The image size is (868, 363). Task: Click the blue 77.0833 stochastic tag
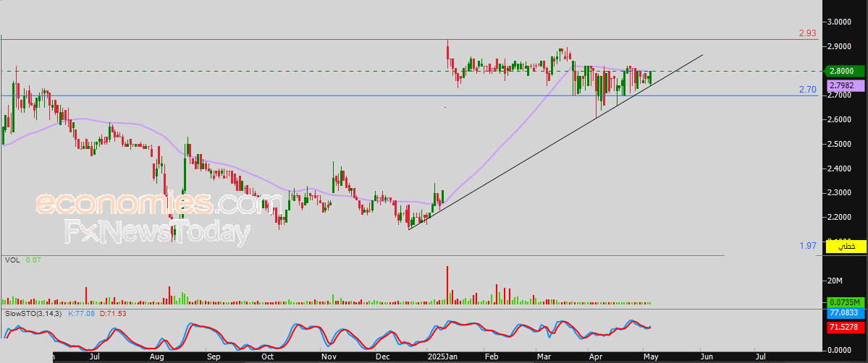click(845, 313)
